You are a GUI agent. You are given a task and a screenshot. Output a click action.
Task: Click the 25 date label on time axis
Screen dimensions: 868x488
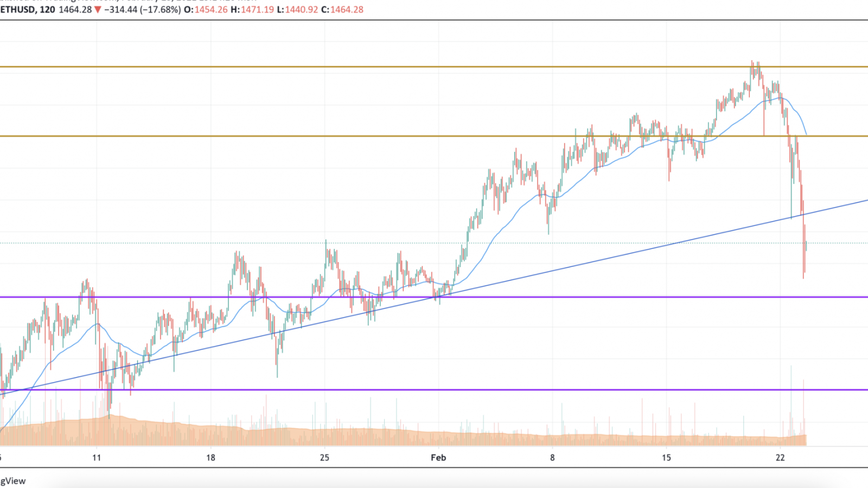pos(324,458)
